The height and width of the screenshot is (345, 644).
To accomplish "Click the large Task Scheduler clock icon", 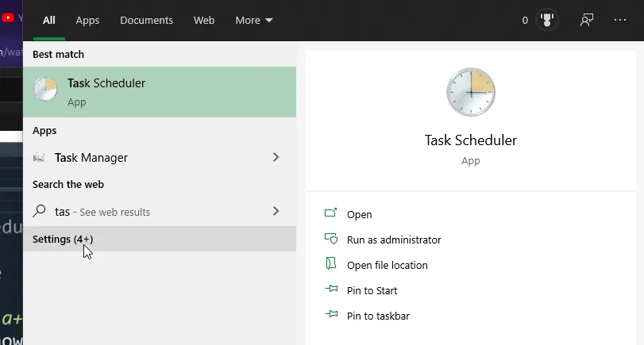I will coord(471,92).
